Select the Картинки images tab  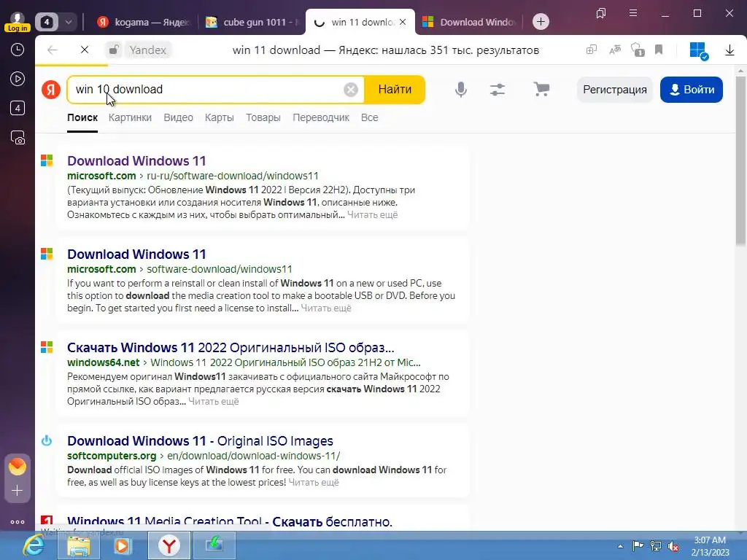point(130,117)
